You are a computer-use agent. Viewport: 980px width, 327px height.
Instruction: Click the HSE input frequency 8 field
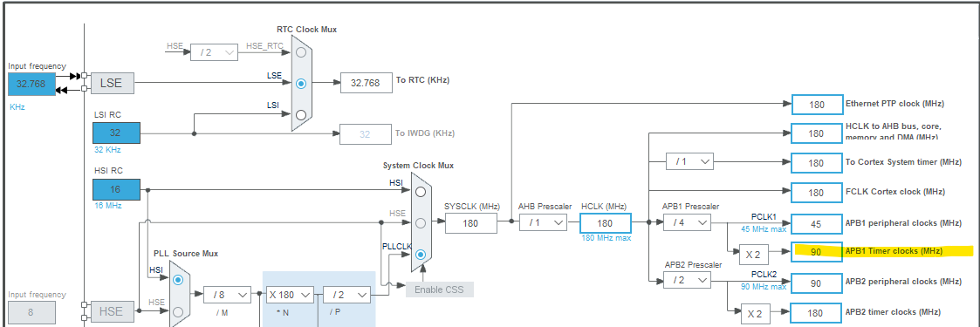pos(31,312)
